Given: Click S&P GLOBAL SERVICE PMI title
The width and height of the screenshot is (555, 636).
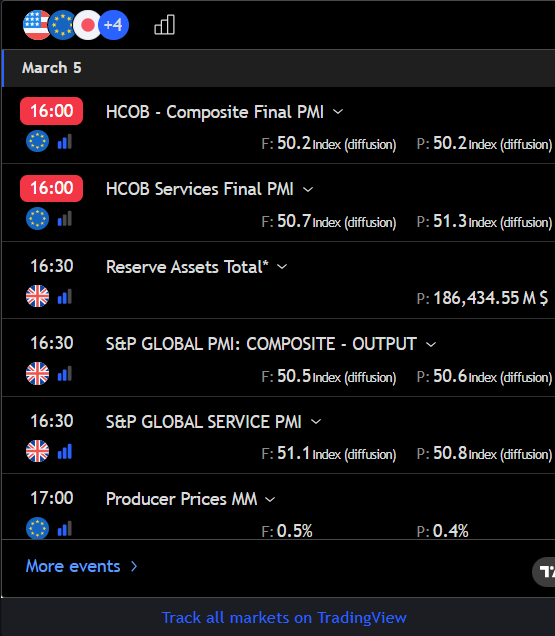Looking at the screenshot, I should click(204, 422).
